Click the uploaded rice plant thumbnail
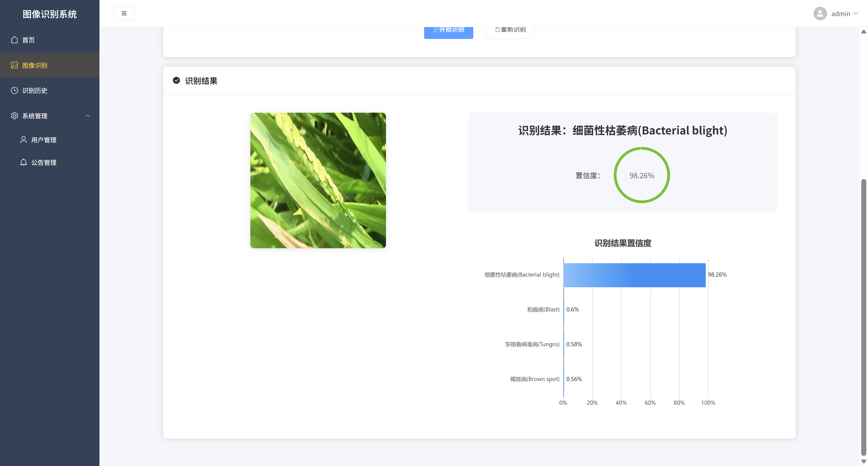868x466 pixels. [318, 180]
